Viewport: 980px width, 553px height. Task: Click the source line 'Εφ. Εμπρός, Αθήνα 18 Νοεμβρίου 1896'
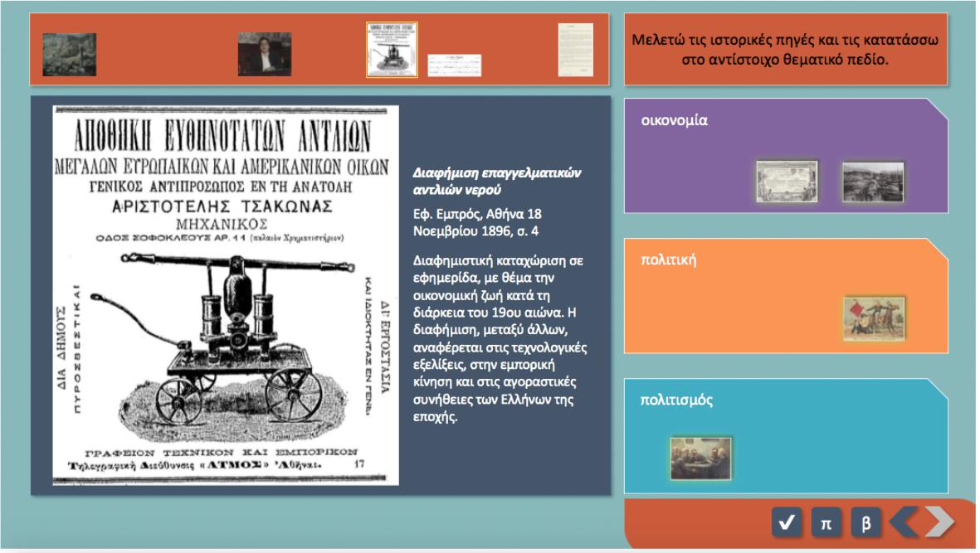(x=477, y=222)
